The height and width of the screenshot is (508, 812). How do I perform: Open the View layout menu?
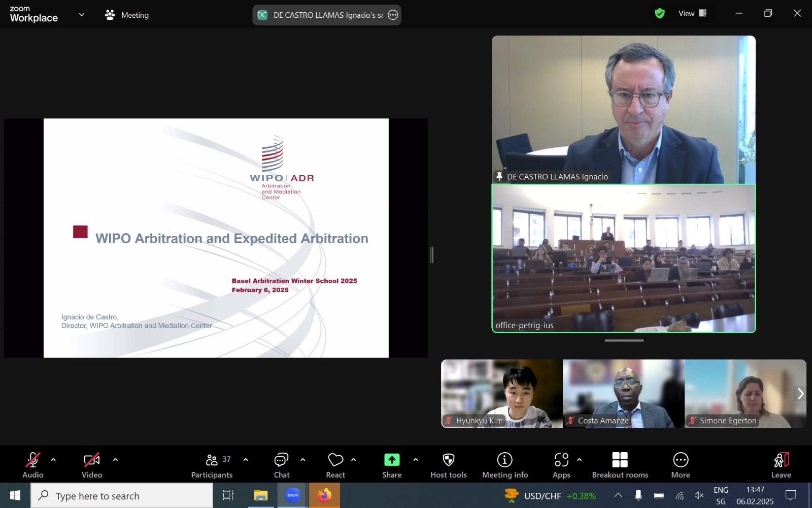coord(693,14)
